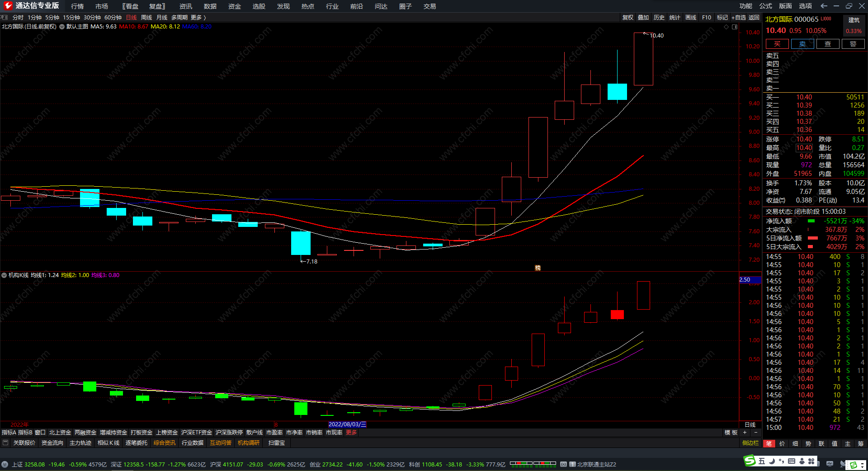Switch to 1分钟 period
Screen dimensions: 868x471
[x=34, y=17]
